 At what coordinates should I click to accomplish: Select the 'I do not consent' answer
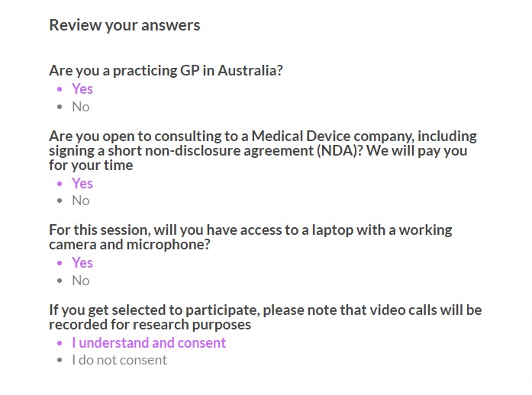[119, 360]
